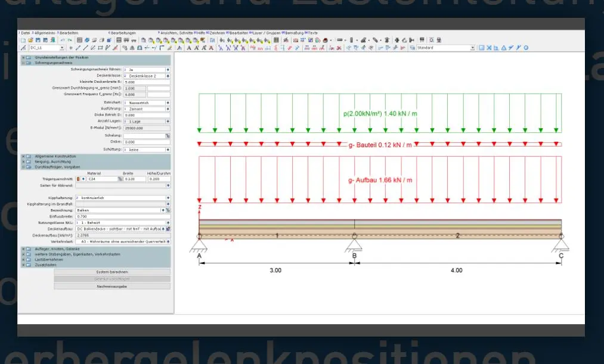Click the browse icon at the end of the Schalung field

coord(168,136)
